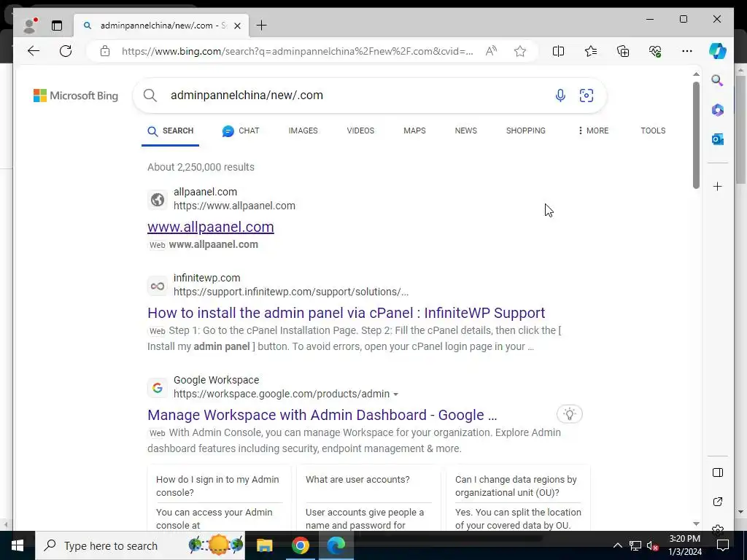The height and width of the screenshot is (560, 747).
Task: Click the lightbulb insights icon
Action: click(x=569, y=414)
